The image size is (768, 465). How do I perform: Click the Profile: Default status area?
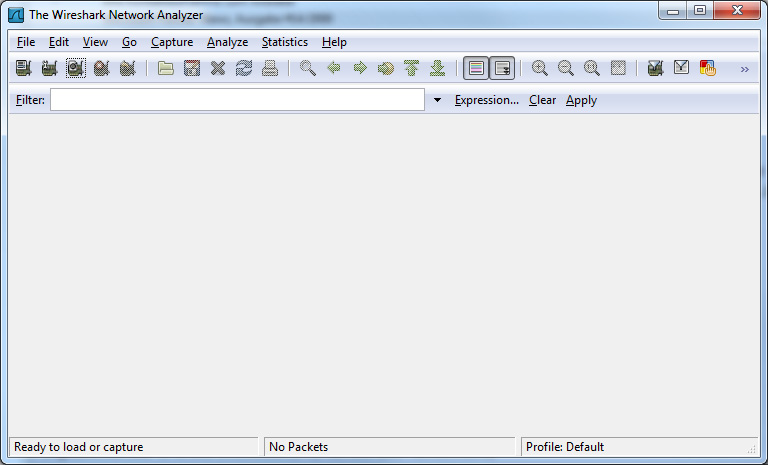630,447
